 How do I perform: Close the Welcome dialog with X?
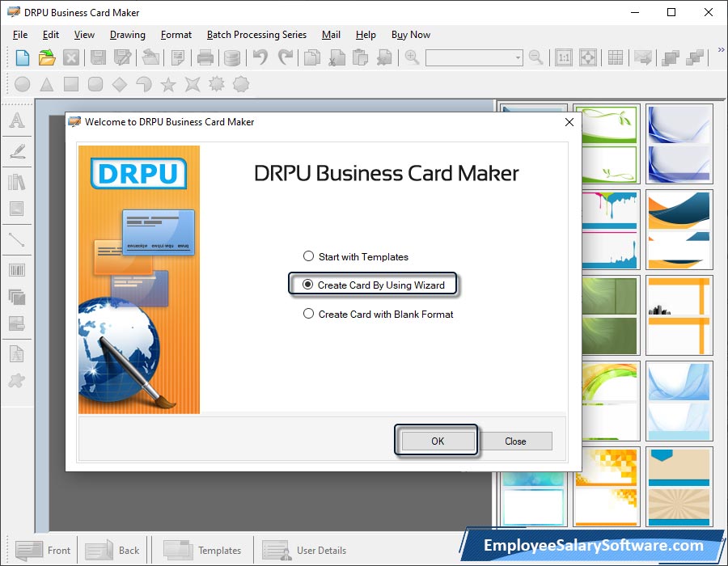569,122
